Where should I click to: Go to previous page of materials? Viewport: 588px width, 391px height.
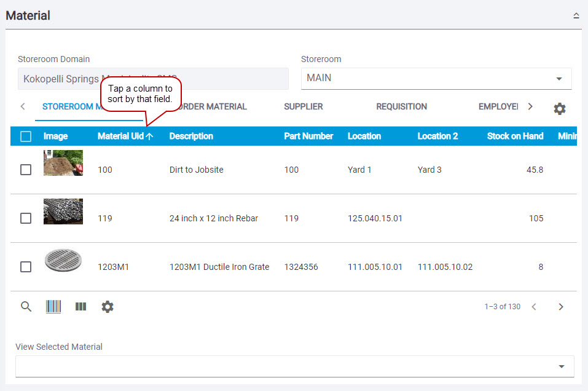[x=534, y=307]
